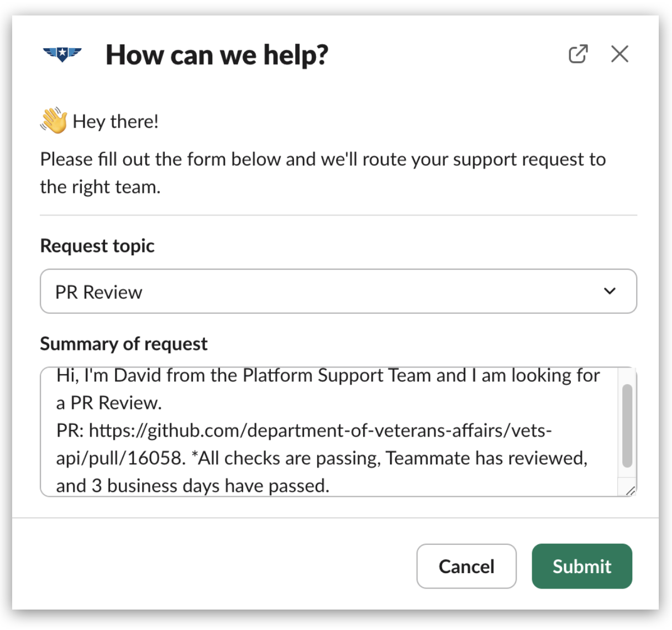Click the resize handle of summary box
This screenshot has width=672, height=630.
pyautogui.click(x=630, y=490)
